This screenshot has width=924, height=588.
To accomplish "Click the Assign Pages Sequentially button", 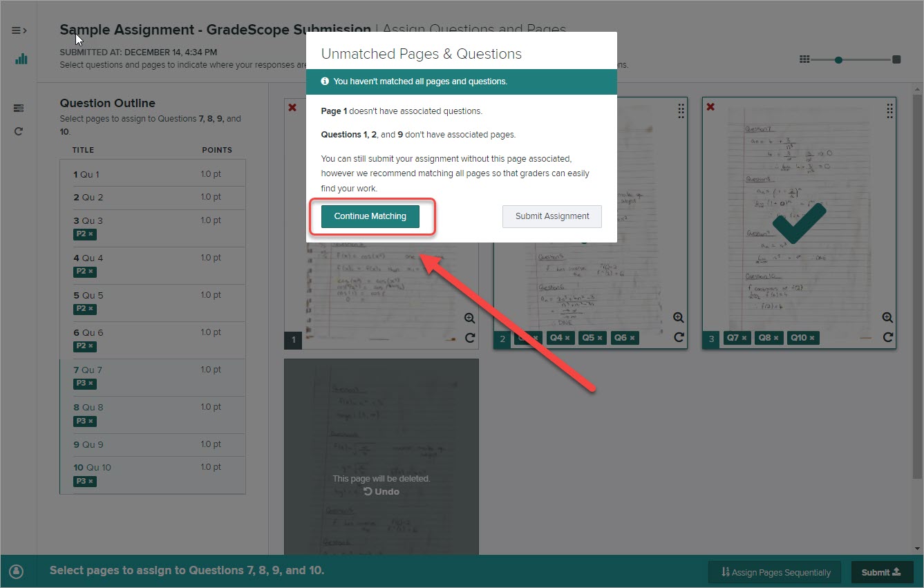I will [775, 572].
